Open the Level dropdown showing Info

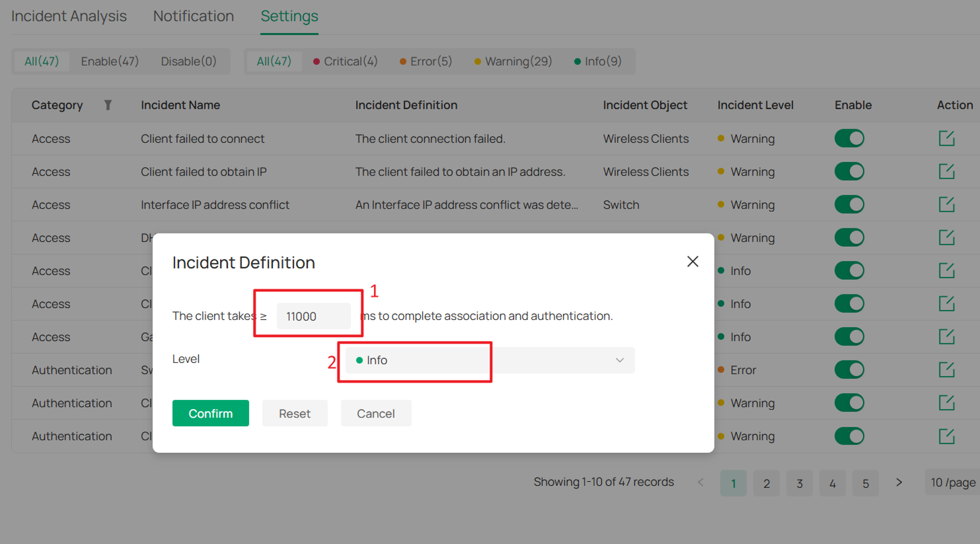click(490, 360)
